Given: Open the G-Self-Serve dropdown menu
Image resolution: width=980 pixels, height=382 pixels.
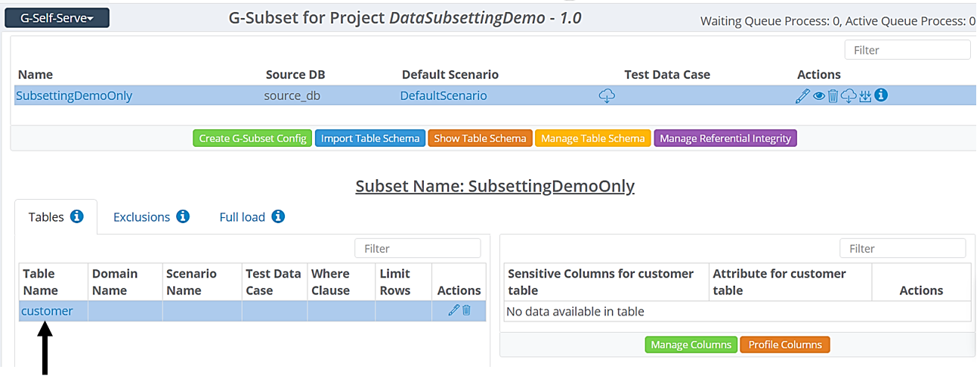Looking at the screenshot, I should point(57,17).
